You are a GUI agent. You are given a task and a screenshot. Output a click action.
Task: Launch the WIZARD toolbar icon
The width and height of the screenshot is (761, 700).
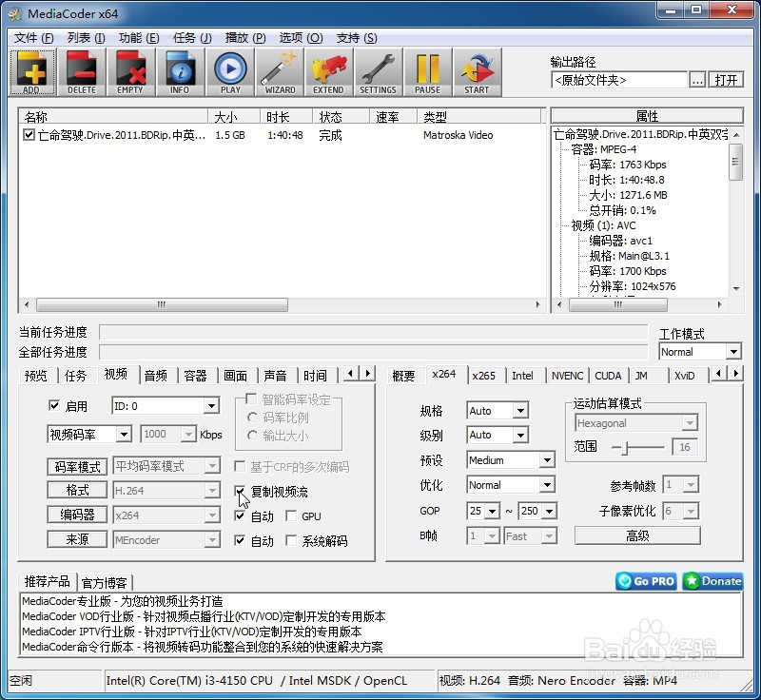click(x=280, y=71)
